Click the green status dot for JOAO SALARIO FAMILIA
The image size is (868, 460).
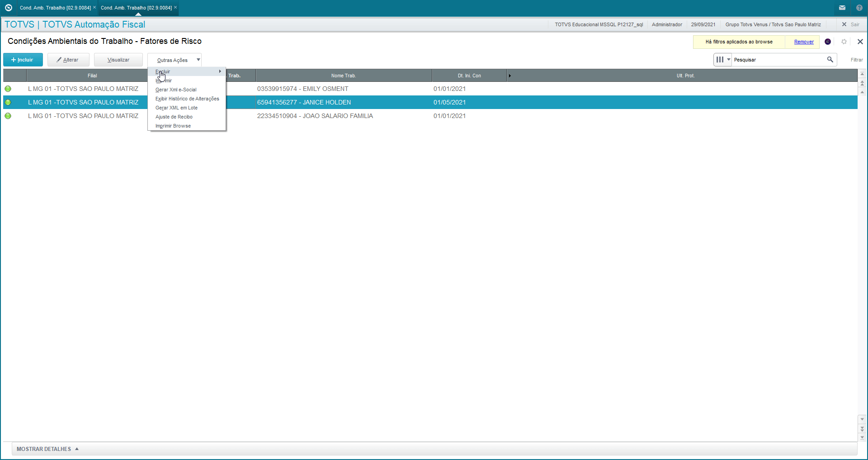click(x=8, y=116)
